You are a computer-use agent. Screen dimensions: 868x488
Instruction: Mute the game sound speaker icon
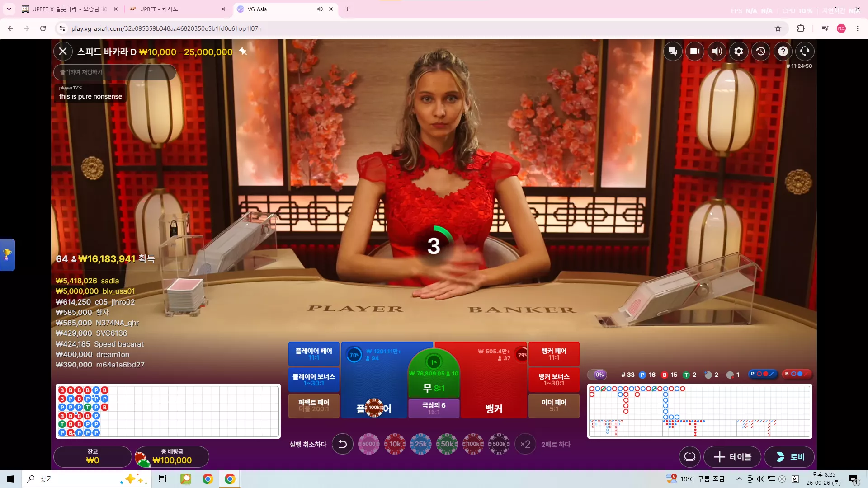click(x=717, y=52)
